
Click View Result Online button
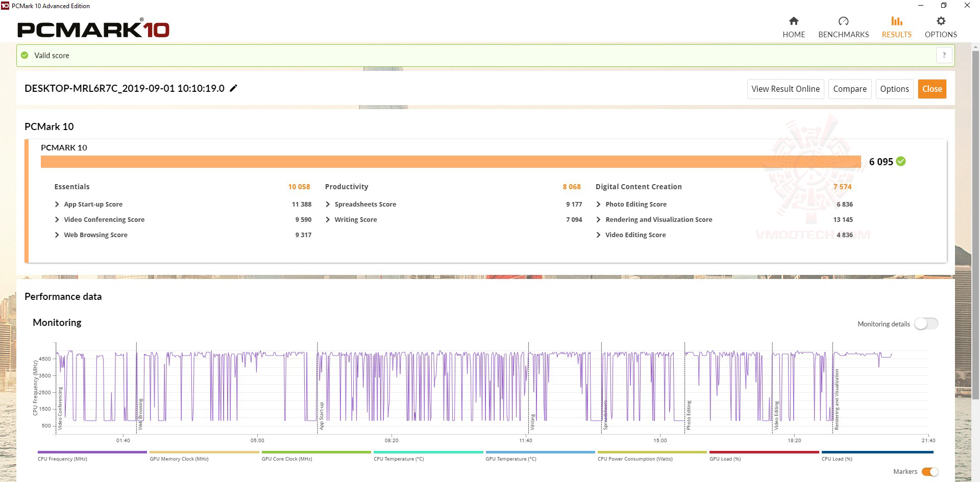(786, 89)
